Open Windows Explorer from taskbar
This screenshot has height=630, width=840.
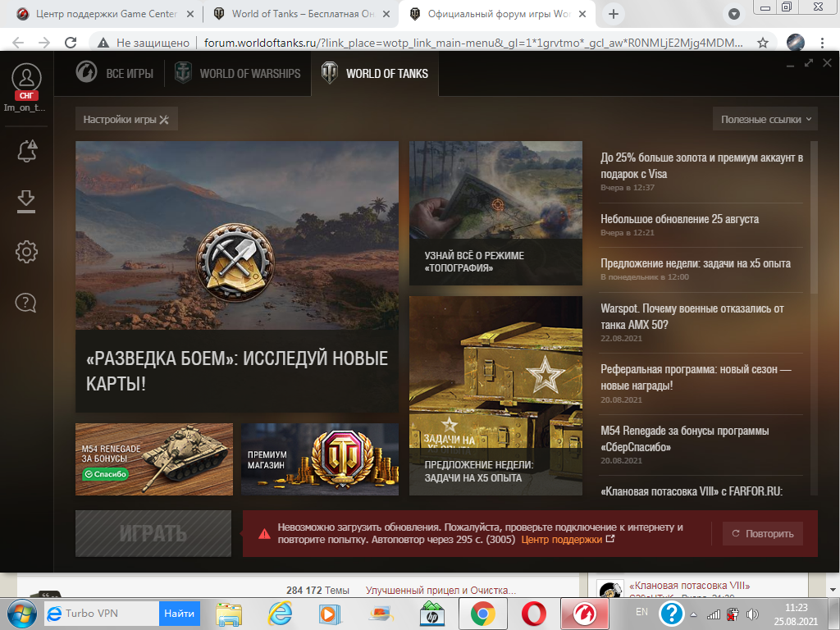(x=229, y=614)
